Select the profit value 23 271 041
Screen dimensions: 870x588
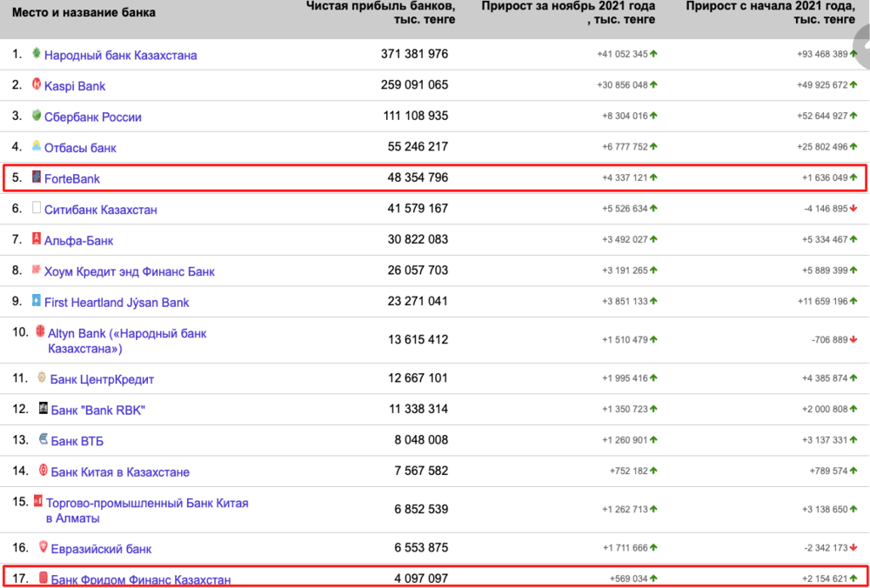click(x=418, y=301)
